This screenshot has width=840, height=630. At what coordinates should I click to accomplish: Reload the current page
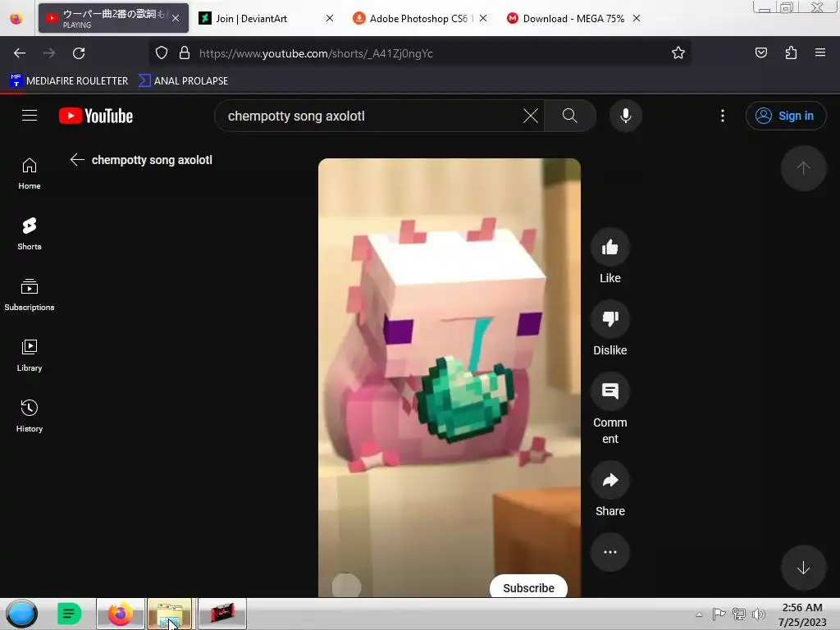79,53
